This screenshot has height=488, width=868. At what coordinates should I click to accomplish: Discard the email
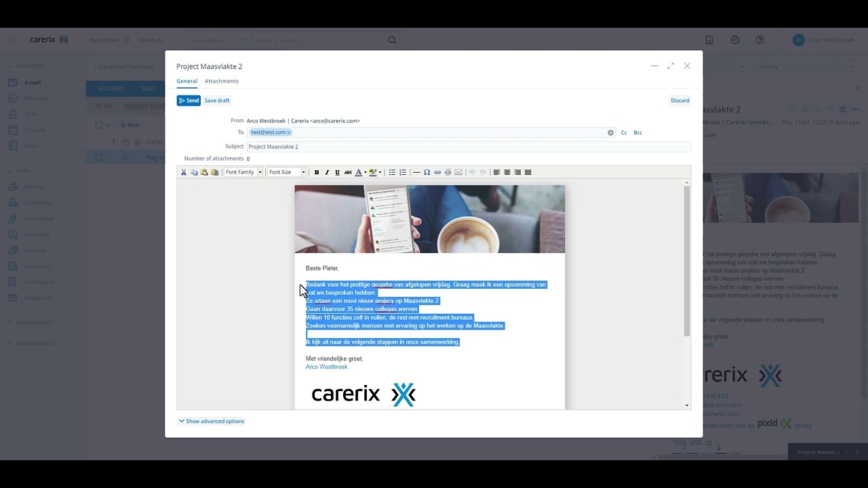coord(680,100)
